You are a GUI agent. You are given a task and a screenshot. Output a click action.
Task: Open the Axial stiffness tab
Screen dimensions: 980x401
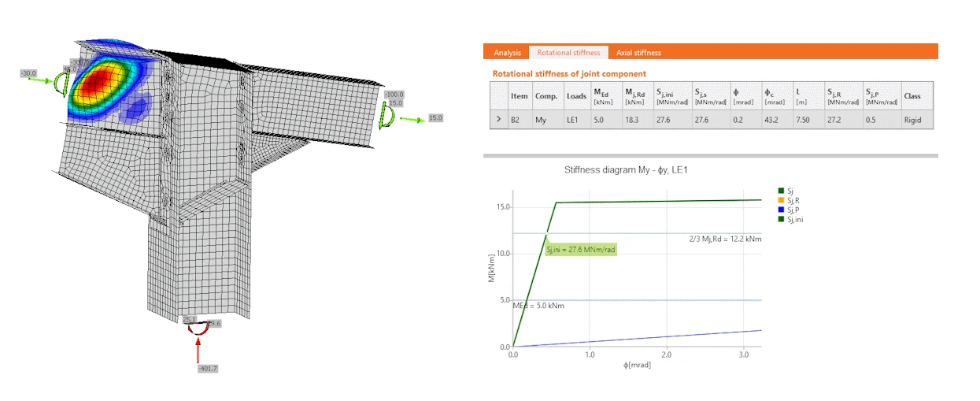coord(638,53)
